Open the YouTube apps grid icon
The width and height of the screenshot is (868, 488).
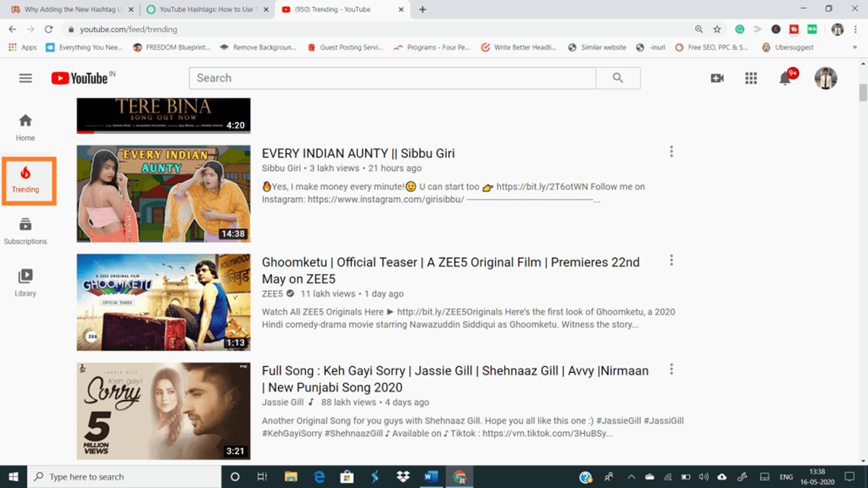click(751, 78)
